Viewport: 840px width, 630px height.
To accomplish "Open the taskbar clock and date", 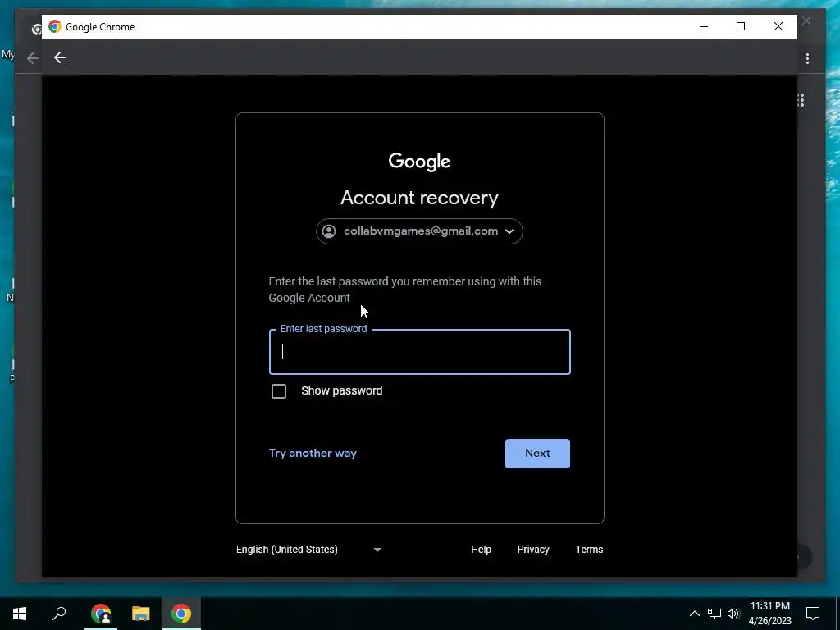I will [769, 614].
